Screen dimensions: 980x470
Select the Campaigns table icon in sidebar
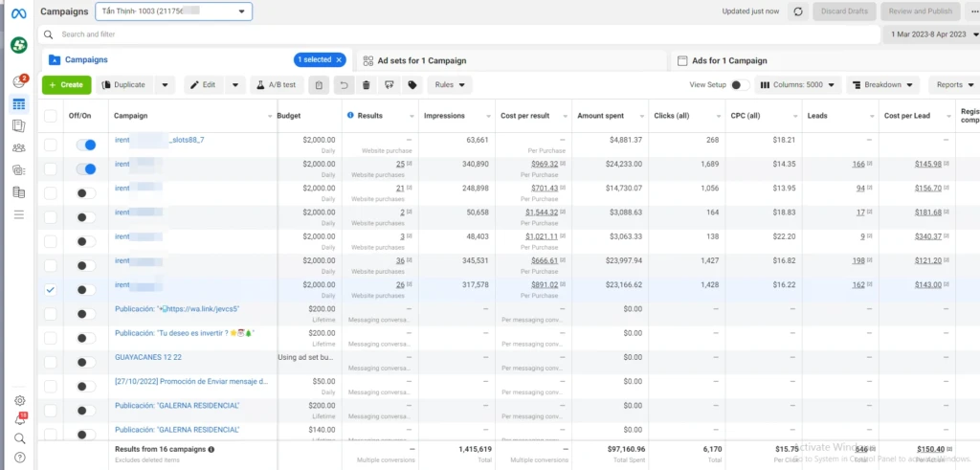point(19,103)
